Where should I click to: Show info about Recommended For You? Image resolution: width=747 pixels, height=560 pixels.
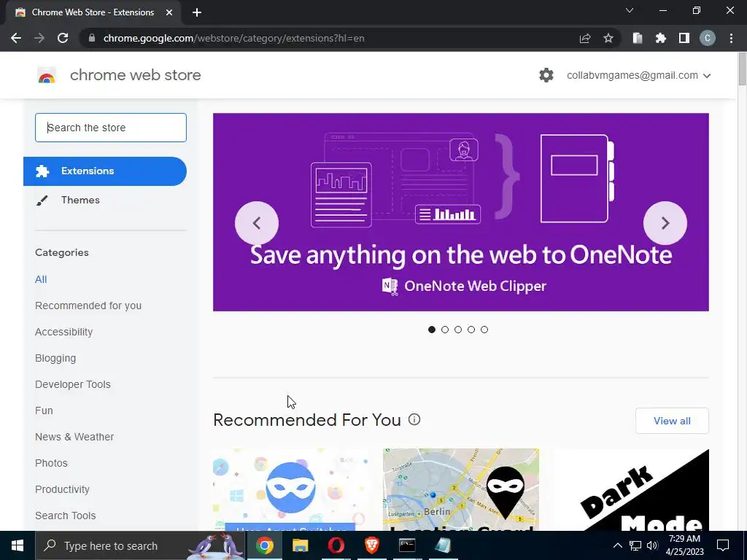414,419
